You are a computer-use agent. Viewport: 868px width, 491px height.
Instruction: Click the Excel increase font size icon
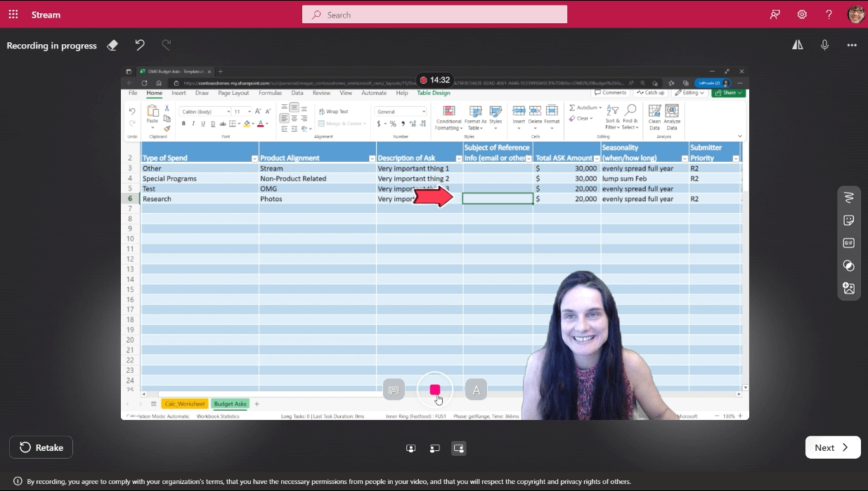click(x=258, y=111)
